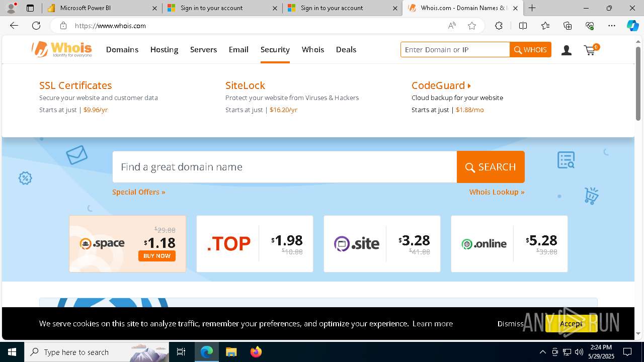Open the shopping cart icon
Image resolution: width=644 pixels, height=362 pixels.
click(591, 49)
